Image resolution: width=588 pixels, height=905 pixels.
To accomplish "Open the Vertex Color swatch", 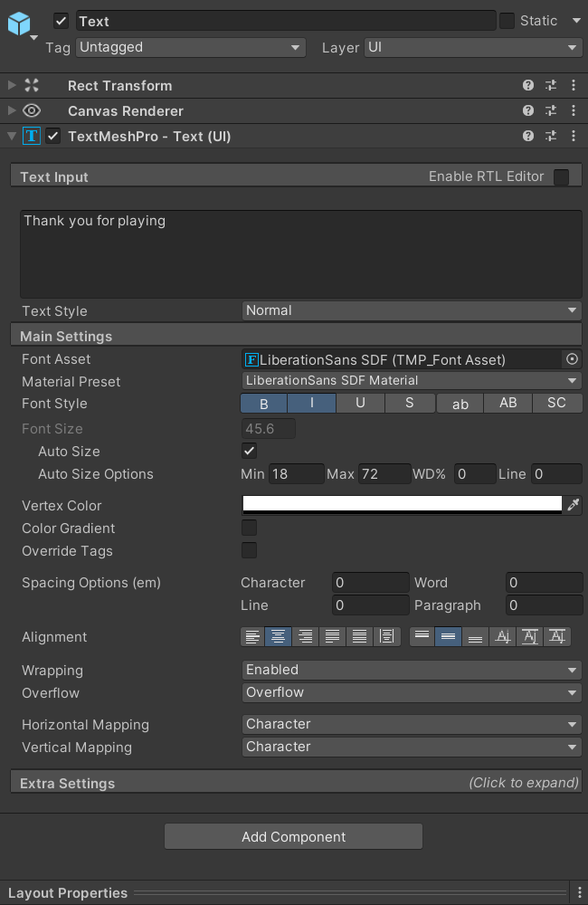I will [403, 505].
